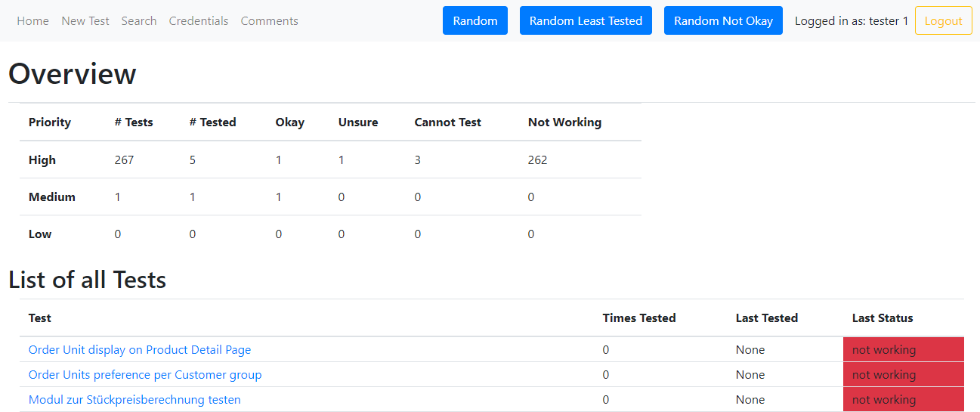Open Search from the navigation bar
The width and height of the screenshot is (980, 412).
[139, 21]
